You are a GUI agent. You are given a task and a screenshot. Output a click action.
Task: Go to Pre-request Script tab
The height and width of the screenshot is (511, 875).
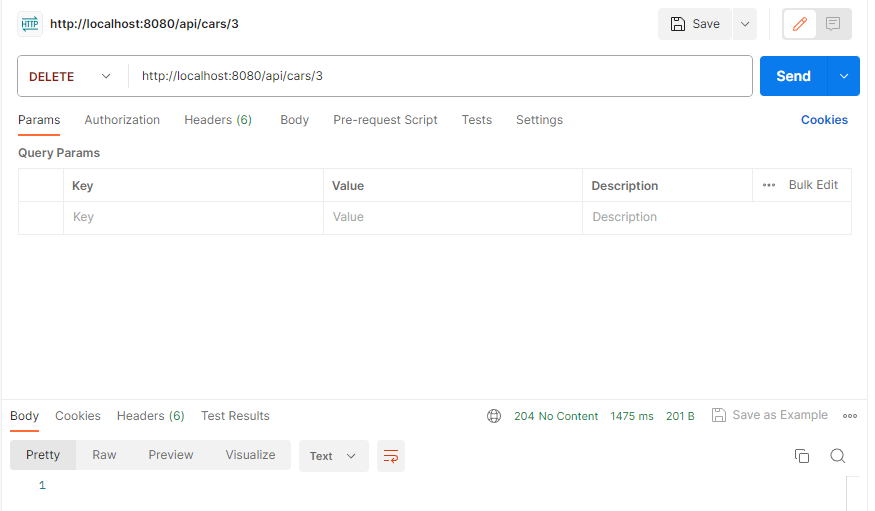[x=385, y=120]
